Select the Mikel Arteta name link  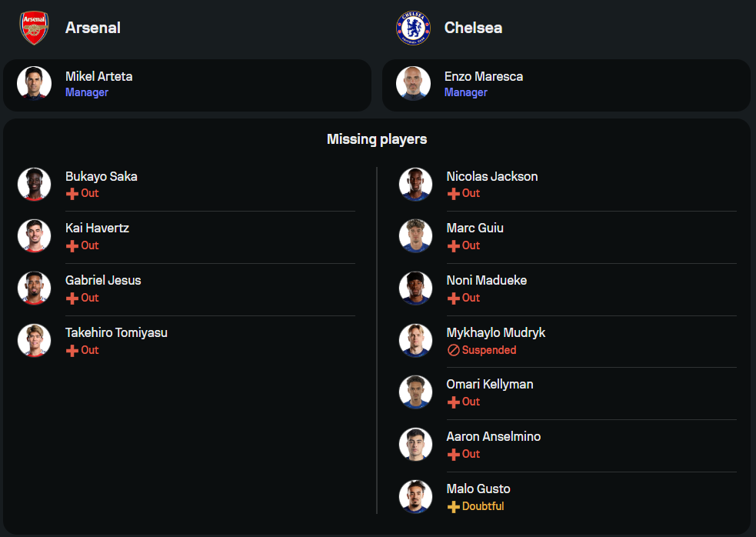99,76
